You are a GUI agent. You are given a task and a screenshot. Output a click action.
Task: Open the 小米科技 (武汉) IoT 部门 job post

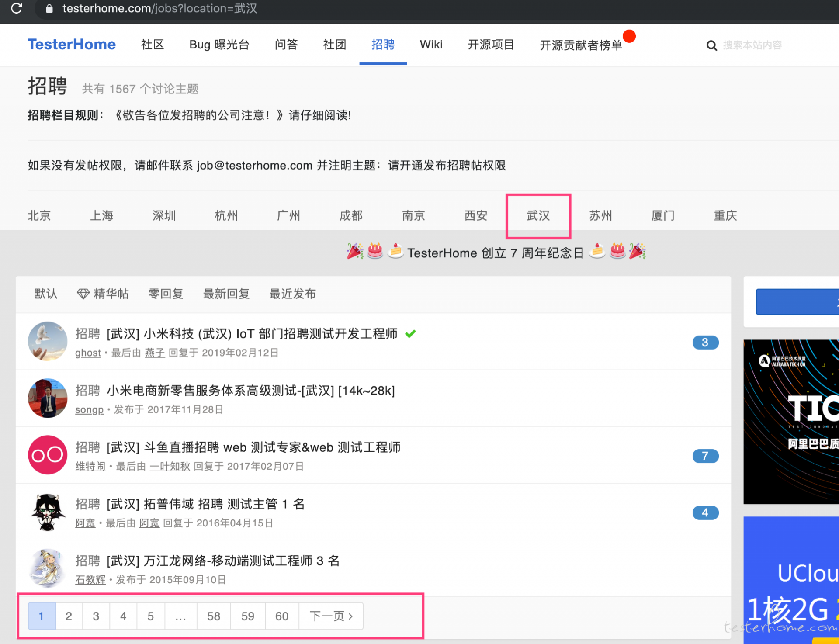coord(252,334)
